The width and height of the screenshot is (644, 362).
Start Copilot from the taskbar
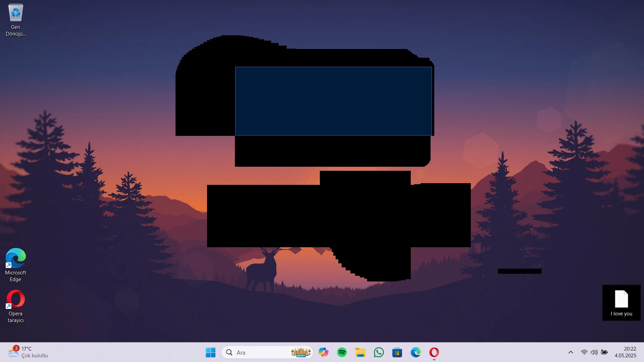pyautogui.click(x=323, y=352)
